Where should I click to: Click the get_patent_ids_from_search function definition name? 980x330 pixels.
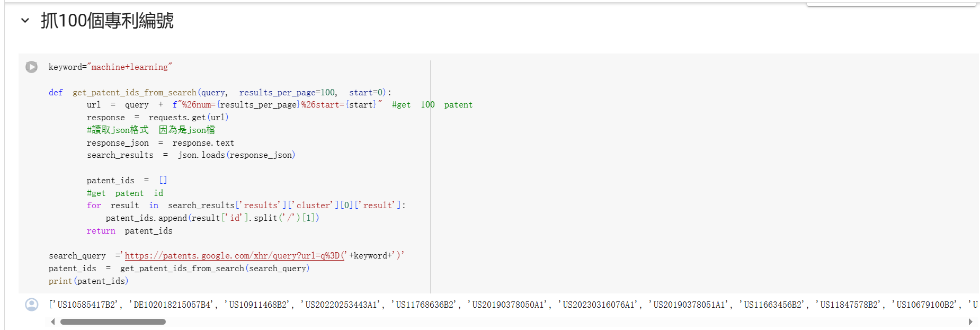[x=134, y=93]
